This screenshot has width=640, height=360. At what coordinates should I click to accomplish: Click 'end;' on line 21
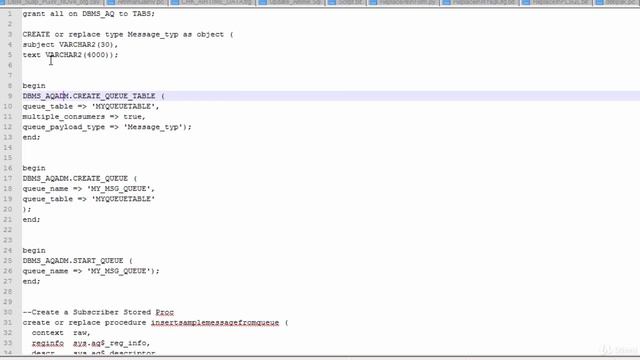pos(31,220)
